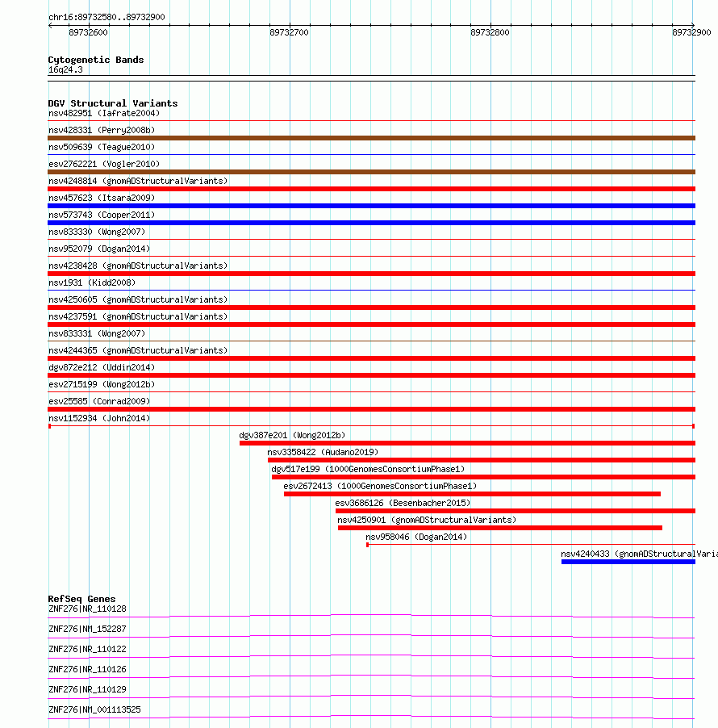Select nsv4240433 gnomAD variant label
Viewport: 718px width, 728px height.
tap(639, 554)
